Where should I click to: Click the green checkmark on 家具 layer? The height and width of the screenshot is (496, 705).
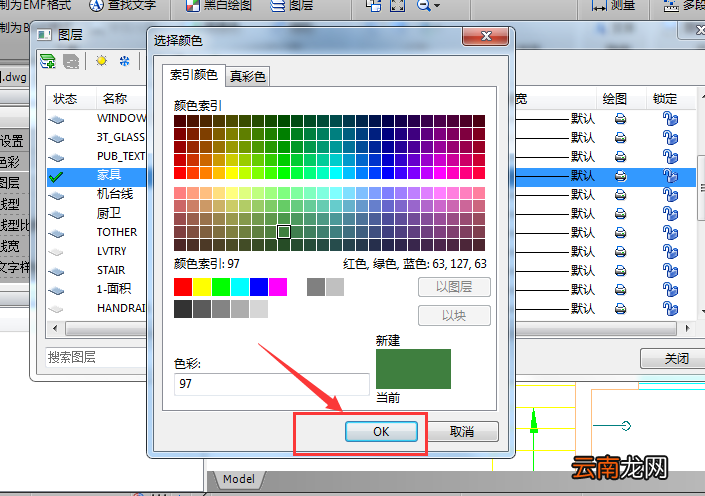[x=56, y=177]
